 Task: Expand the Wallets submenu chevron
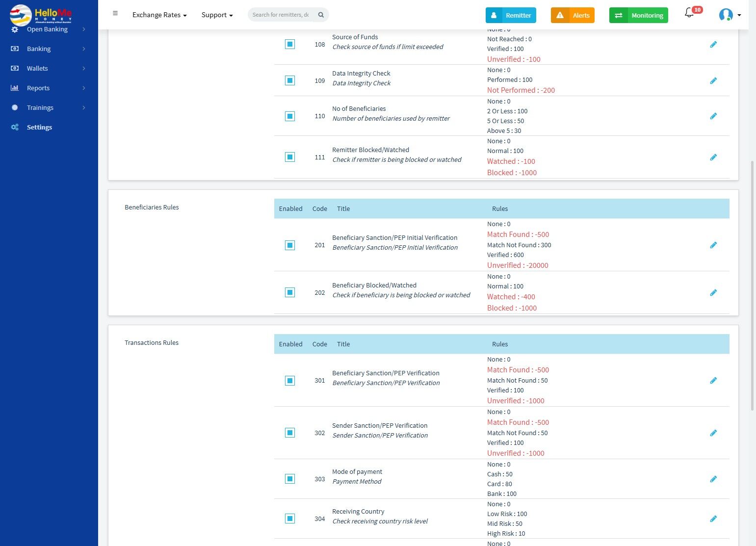coord(84,68)
